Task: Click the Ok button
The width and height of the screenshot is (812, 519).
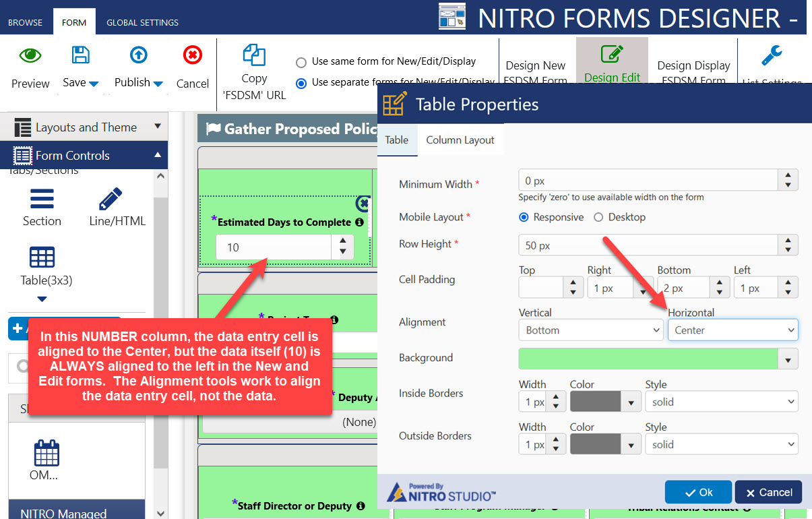Action: point(698,492)
